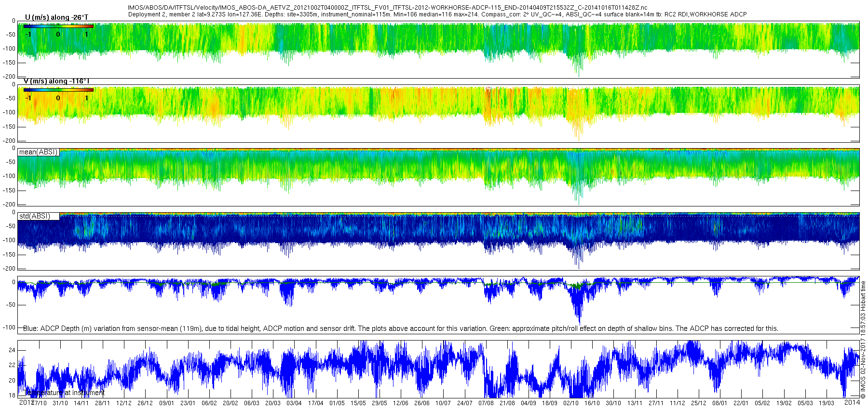Click the 25/12 date tick label

pyautogui.click(x=698, y=403)
